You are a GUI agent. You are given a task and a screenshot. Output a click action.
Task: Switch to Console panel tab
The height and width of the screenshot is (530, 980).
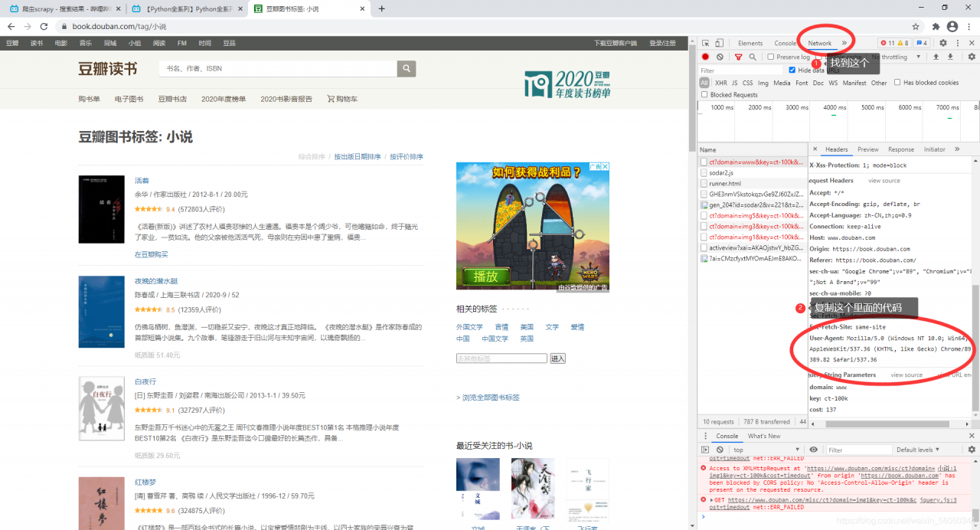point(785,43)
